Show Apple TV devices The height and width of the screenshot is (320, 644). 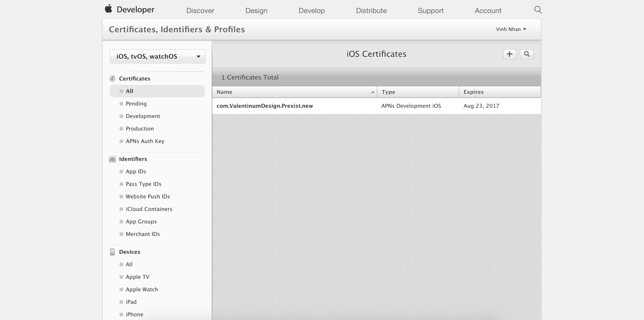[x=137, y=277]
